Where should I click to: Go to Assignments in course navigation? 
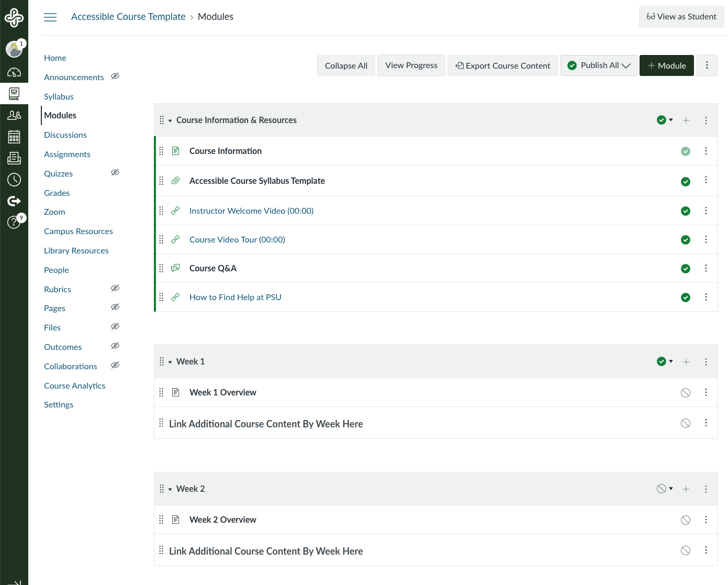(x=67, y=154)
